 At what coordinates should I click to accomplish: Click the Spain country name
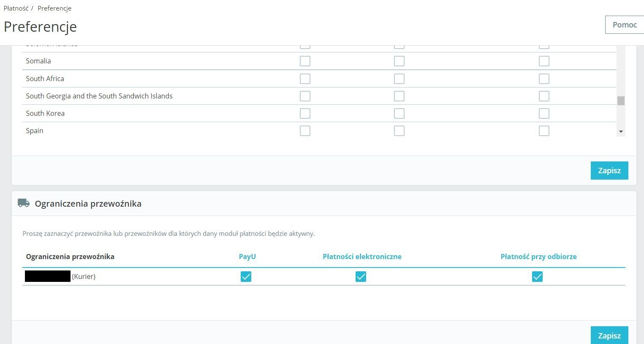[35, 131]
